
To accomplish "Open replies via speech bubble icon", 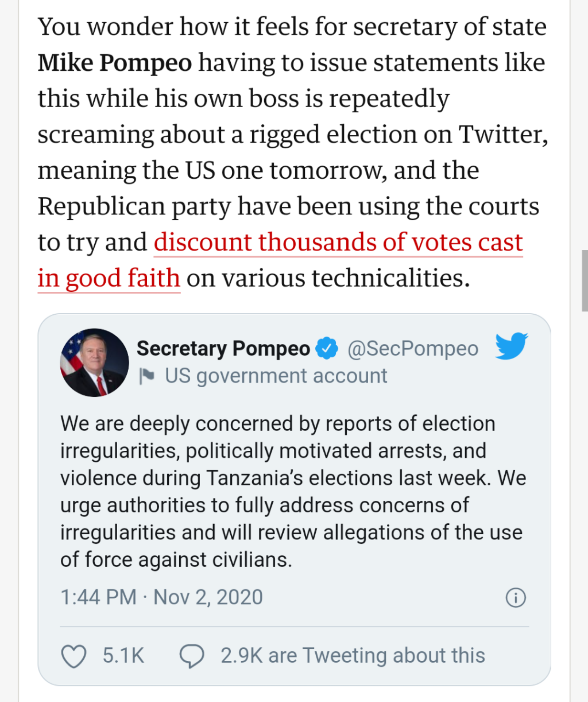I will [x=192, y=656].
